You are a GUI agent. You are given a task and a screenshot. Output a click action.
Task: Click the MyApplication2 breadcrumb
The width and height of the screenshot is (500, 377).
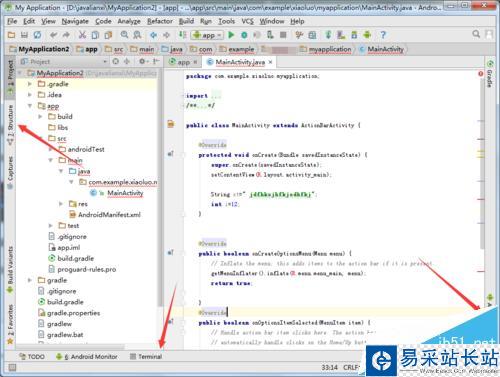(39, 49)
